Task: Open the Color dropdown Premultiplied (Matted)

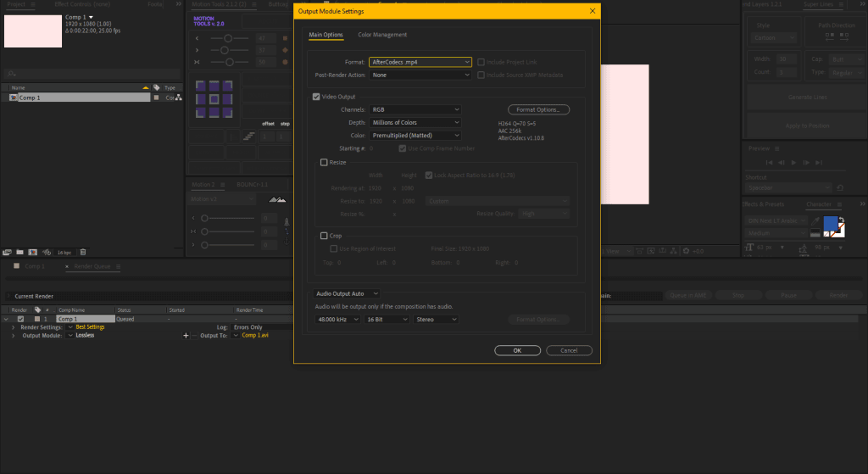Action: tap(415, 135)
